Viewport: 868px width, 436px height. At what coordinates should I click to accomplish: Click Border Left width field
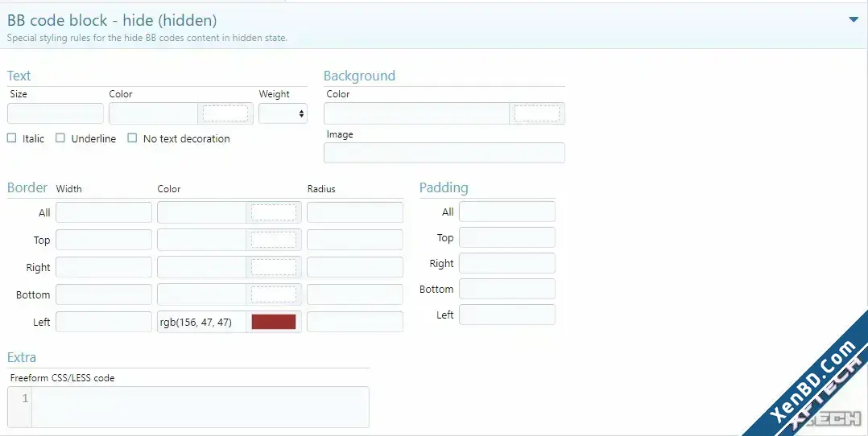pos(104,322)
